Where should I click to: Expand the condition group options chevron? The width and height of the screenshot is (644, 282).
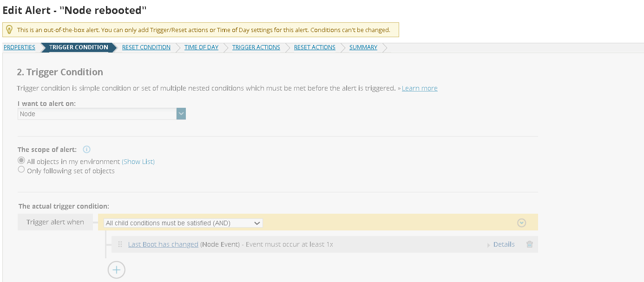pos(521,223)
